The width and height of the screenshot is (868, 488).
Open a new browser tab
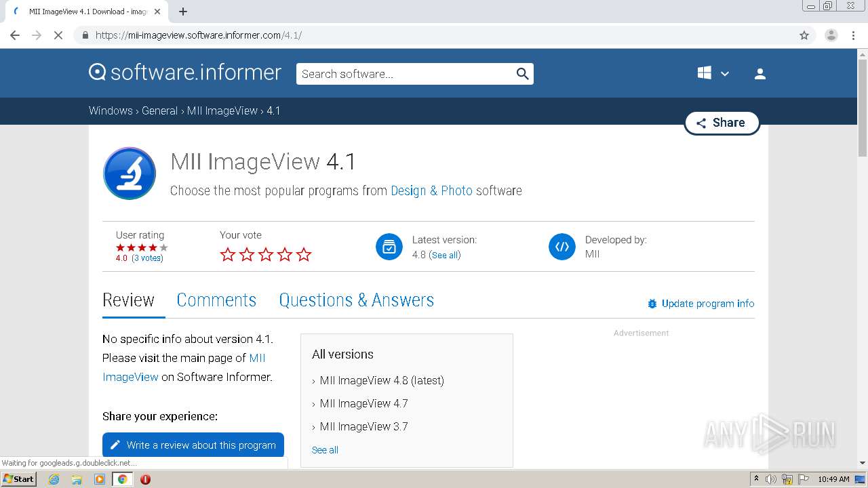pyautogui.click(x=183, y=12)
